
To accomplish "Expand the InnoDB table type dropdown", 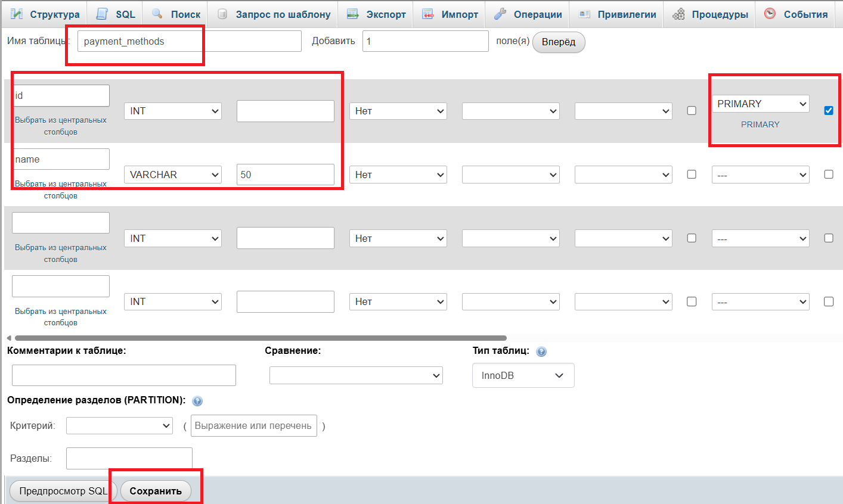I will (523, 375).
